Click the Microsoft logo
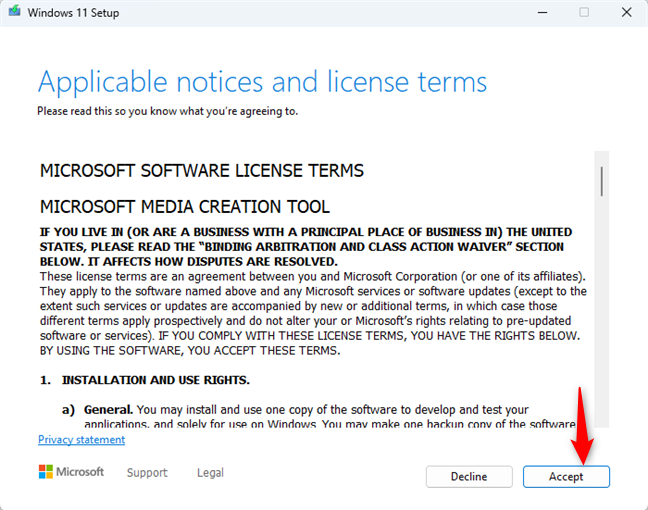Viewport: 648px width, 510px height. (71, 472)
